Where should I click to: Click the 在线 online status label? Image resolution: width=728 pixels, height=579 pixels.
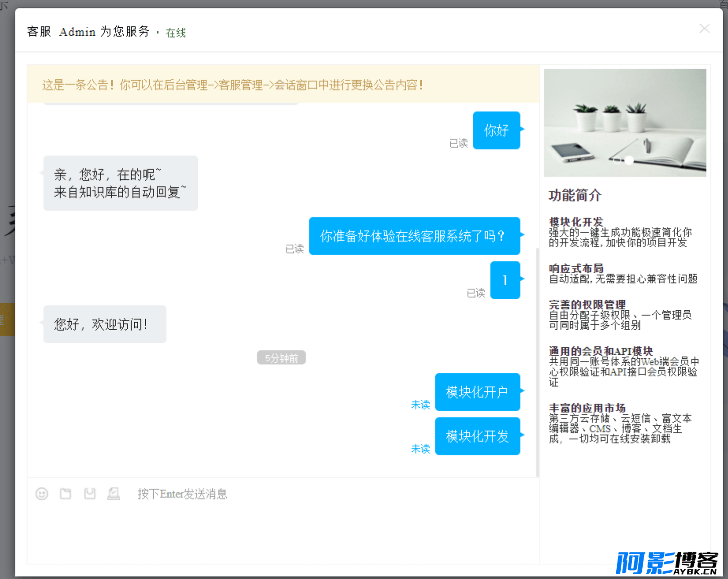176,33
